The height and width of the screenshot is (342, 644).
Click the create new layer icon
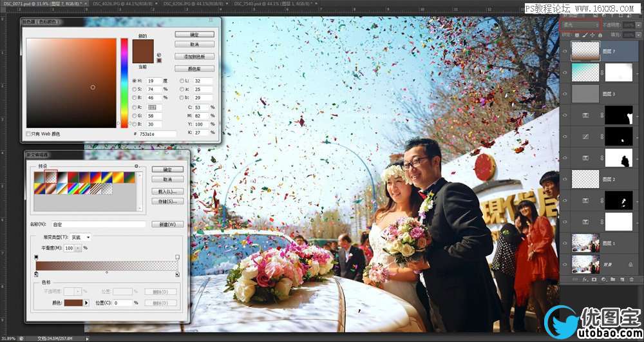pyautogui.click(x=622, y=279)
